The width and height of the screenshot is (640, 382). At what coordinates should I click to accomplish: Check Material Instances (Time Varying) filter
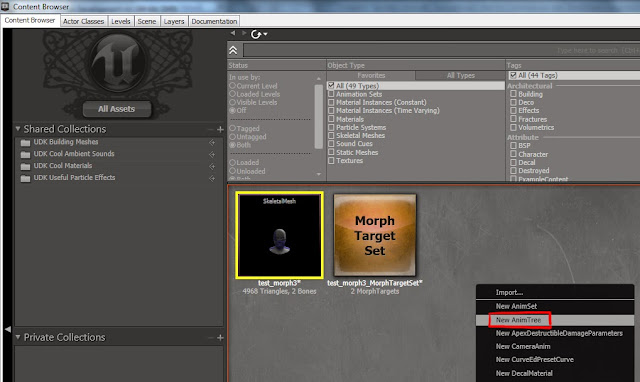tap(331, 110)
